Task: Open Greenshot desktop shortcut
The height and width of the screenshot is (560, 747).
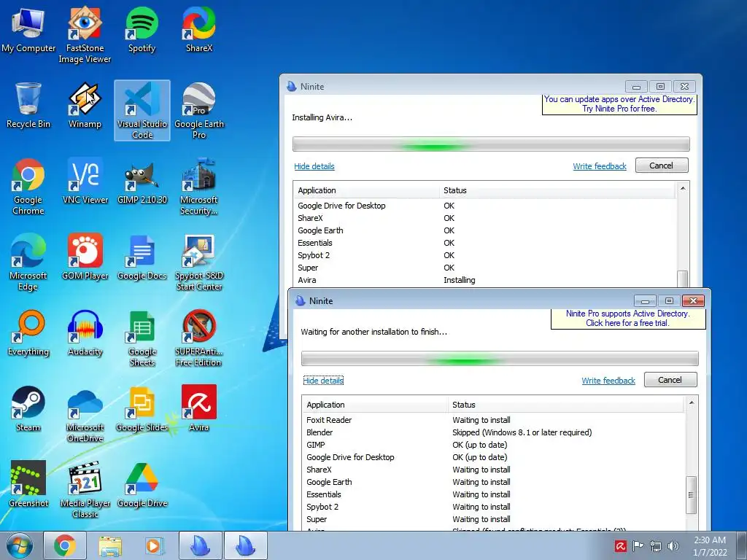Action: 28,484
